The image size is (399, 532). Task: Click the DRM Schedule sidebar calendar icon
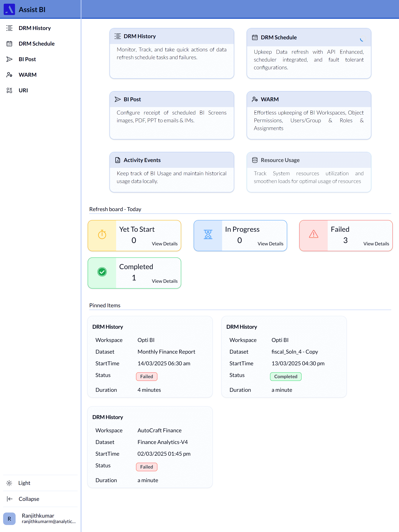pyautogui.click(x=9, y=44)
